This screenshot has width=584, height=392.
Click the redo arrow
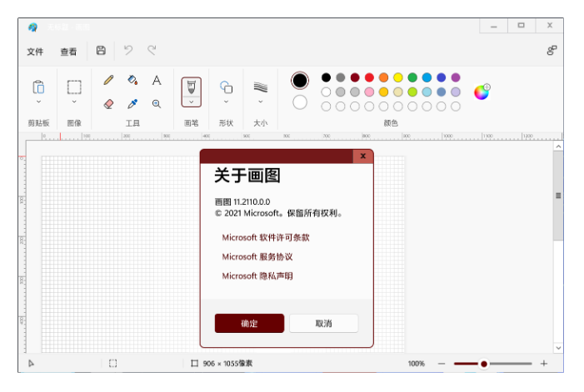click(x=152, y=50)
